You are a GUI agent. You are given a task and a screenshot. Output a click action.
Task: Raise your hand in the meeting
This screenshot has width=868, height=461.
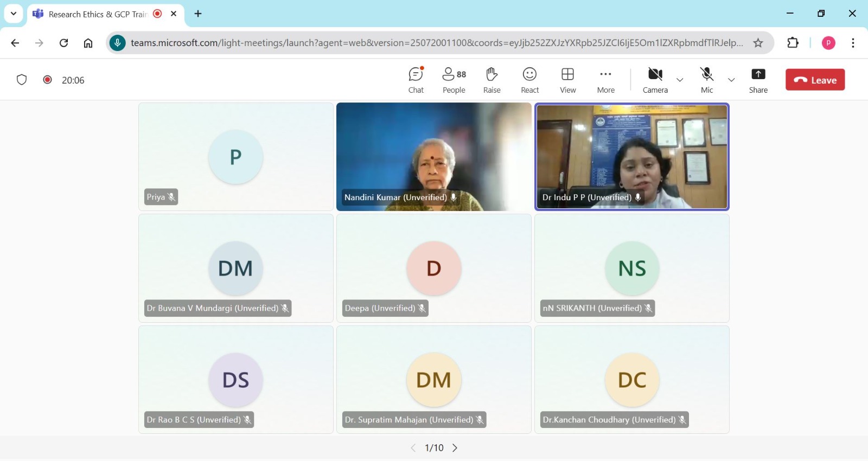click(492, 80)
